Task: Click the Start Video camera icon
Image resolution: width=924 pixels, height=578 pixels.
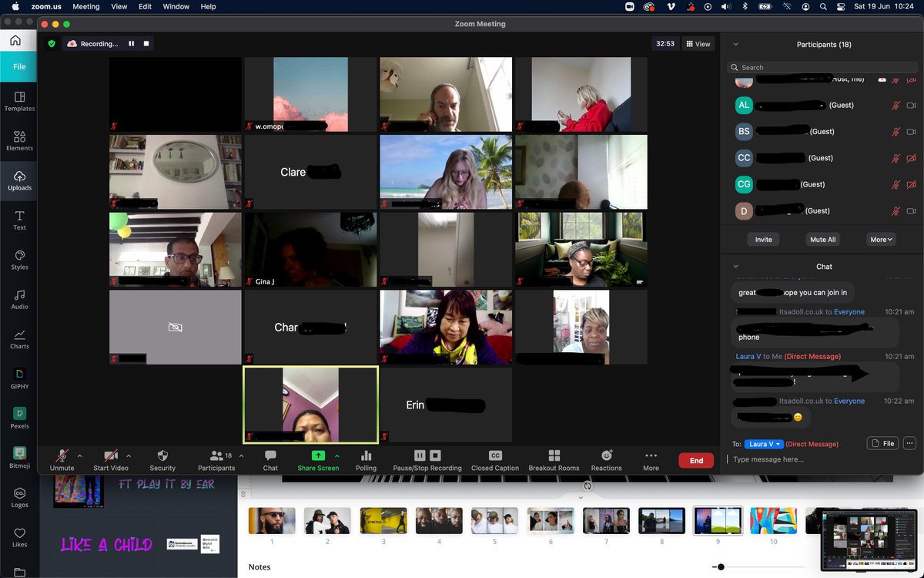Action: (111, 455)
